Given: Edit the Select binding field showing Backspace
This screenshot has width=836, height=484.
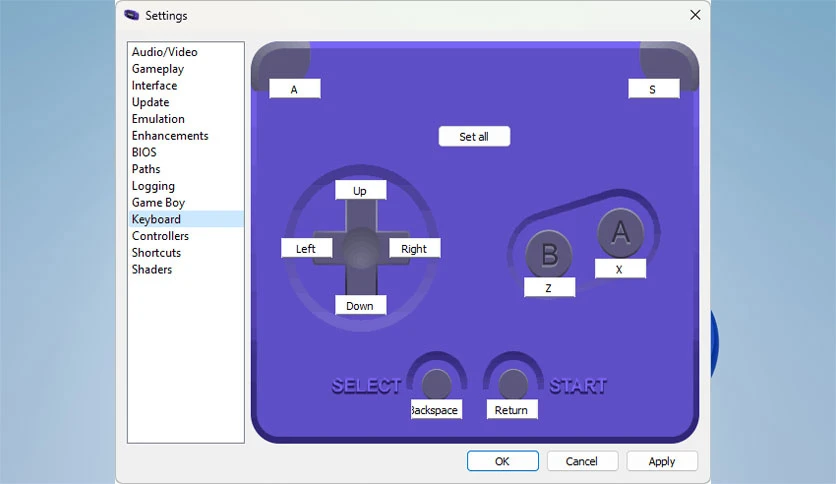Looking at the screenshot, I should point(436,409).
